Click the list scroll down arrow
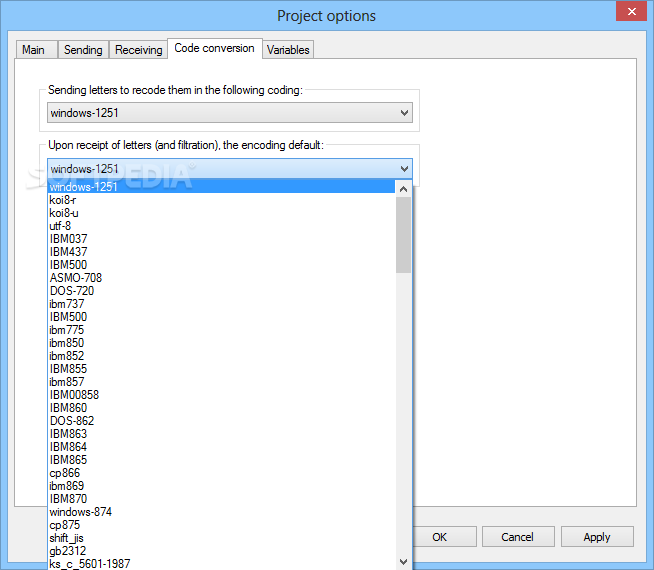The image size is (654, 570). (x=403, y=562)
